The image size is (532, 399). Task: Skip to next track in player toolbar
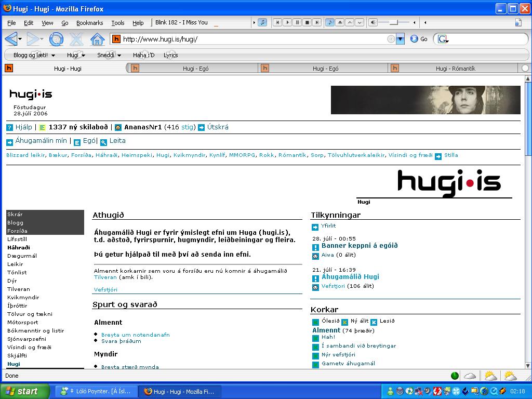pos(316,22)
